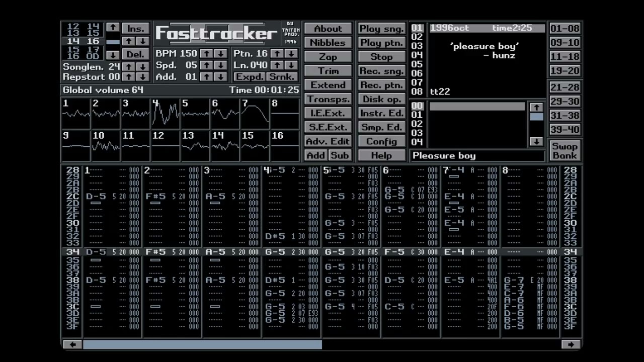Increase Songlen. with up arrow
Image resolution: width=644 pixels, height=362 pixels.
click(129, 66)
